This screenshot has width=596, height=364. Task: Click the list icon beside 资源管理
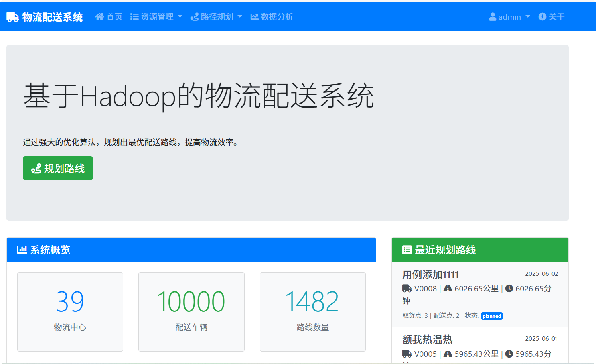[x=134, y=16]
